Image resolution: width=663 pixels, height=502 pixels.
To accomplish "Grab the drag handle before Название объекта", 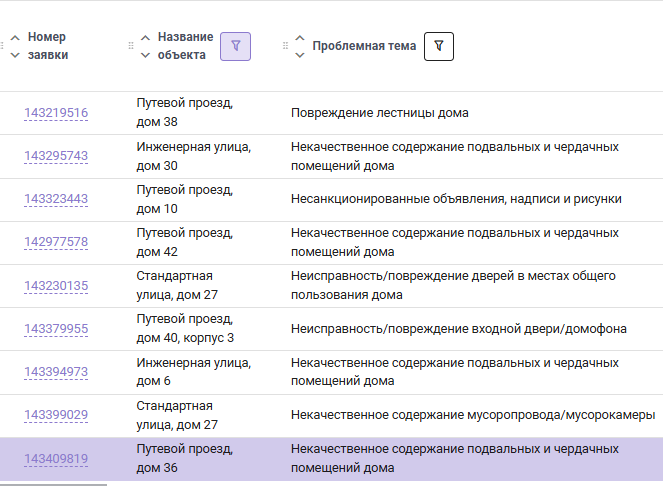I will point(131,46).
